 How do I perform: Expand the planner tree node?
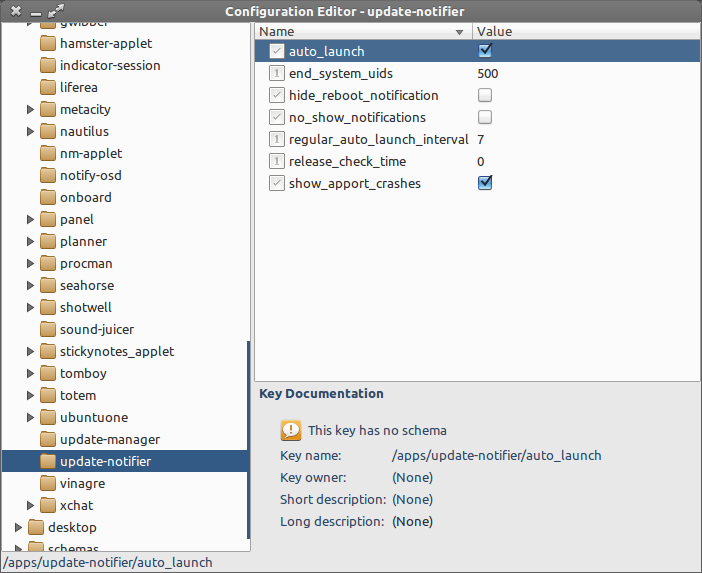coord(30,241)
